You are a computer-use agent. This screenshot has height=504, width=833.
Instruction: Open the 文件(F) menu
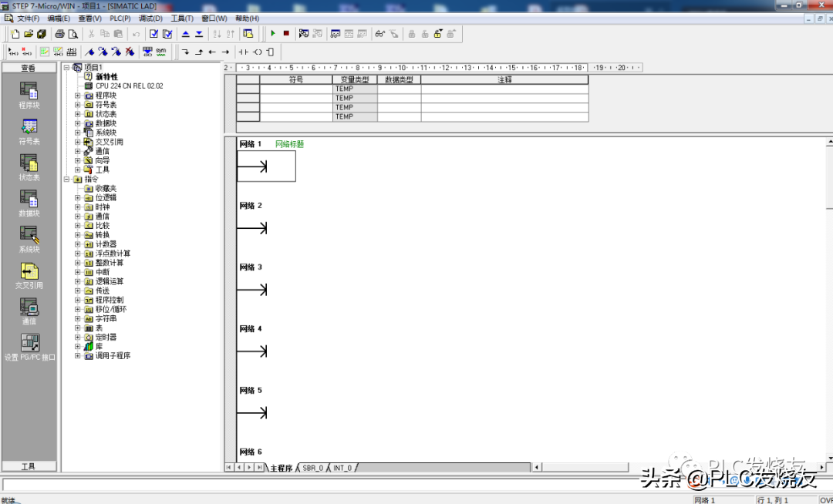coord(29,18)
